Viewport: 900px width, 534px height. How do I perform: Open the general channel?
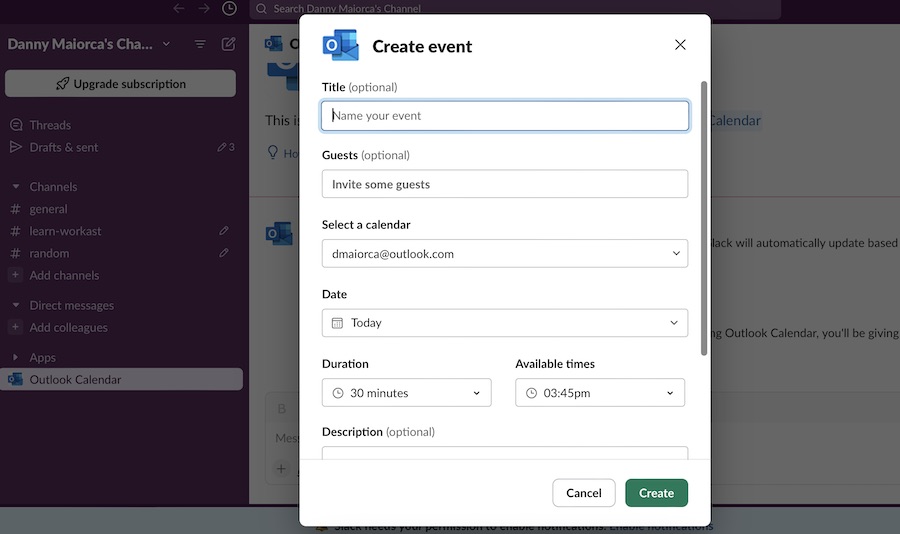48,209
